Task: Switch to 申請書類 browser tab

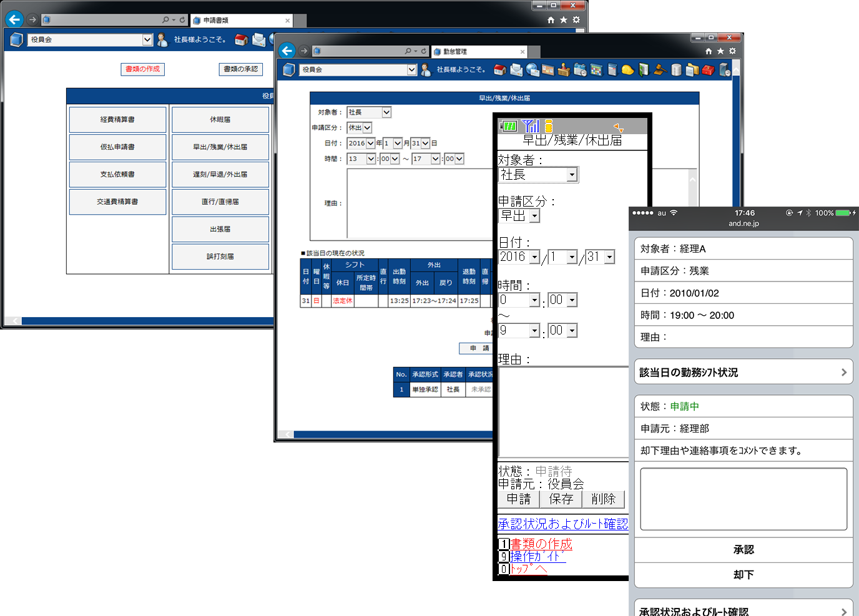Action: point(242,20)
